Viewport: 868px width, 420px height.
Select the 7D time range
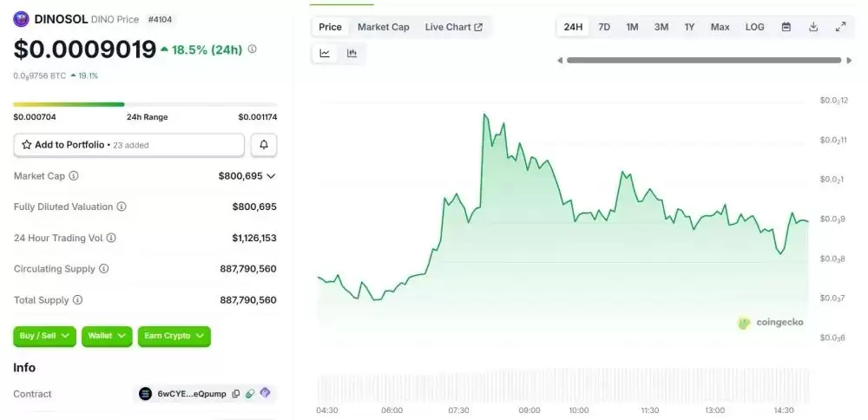tap(604, 27)
